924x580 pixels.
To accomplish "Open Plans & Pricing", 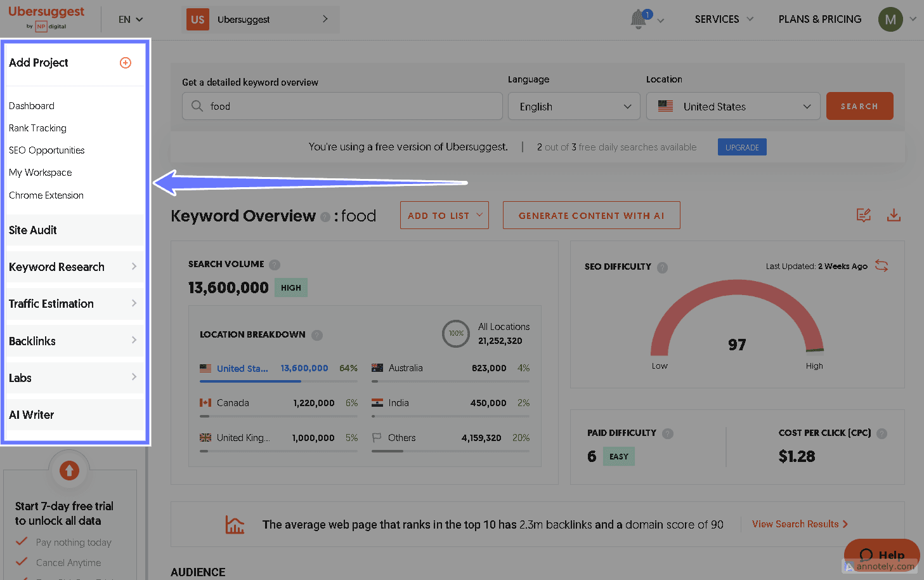I will click(x=820, y=19).
